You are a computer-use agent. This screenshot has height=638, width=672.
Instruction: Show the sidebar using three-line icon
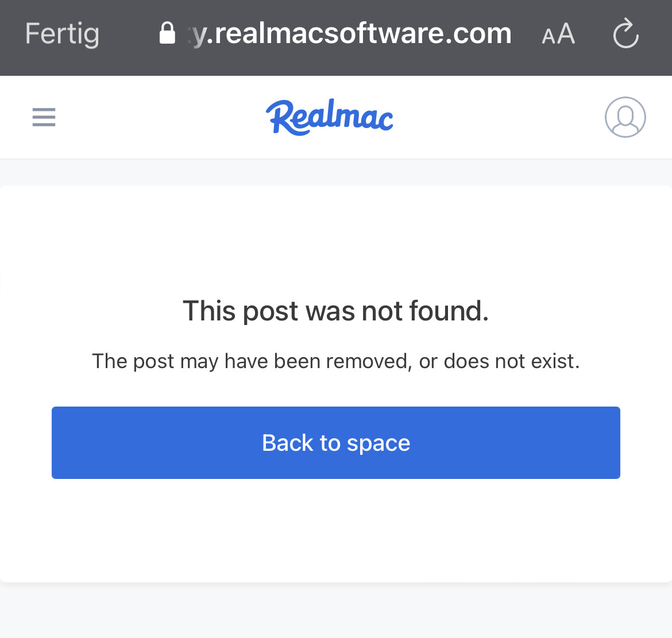(44, 117)
